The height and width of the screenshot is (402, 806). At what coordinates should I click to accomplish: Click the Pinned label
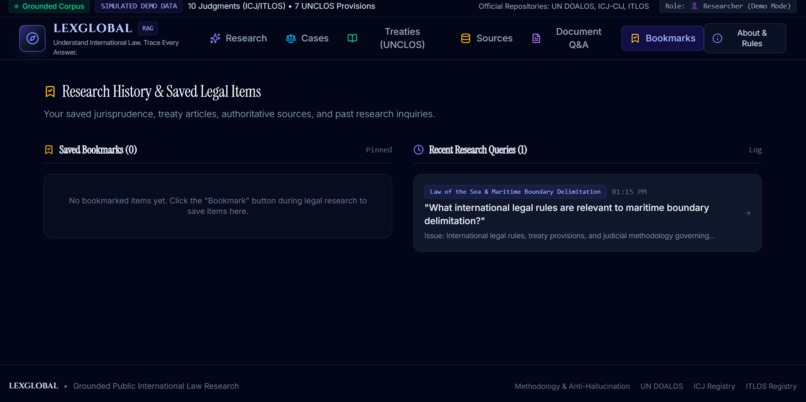click(x=379, y=150)
